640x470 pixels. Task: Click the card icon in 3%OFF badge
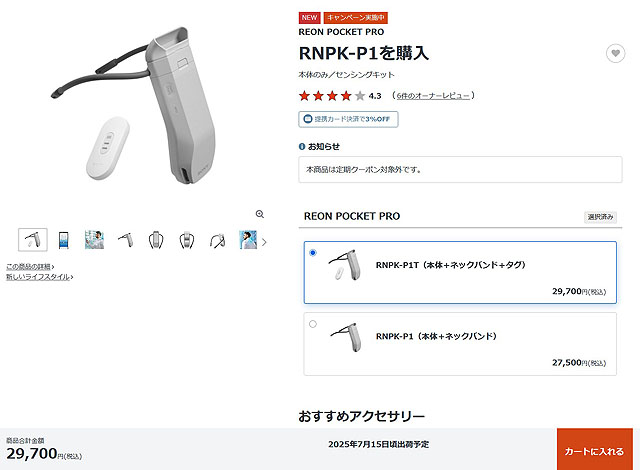[308, 119]
